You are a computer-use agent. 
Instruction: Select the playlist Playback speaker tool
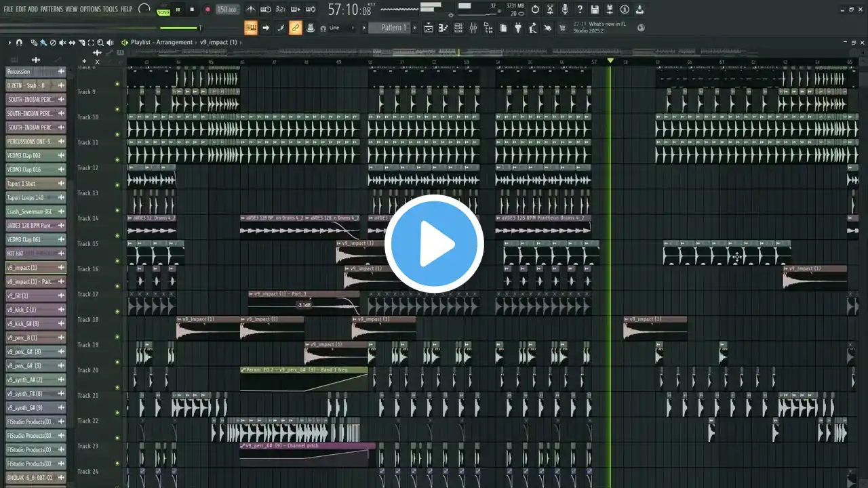pos(110,43)
